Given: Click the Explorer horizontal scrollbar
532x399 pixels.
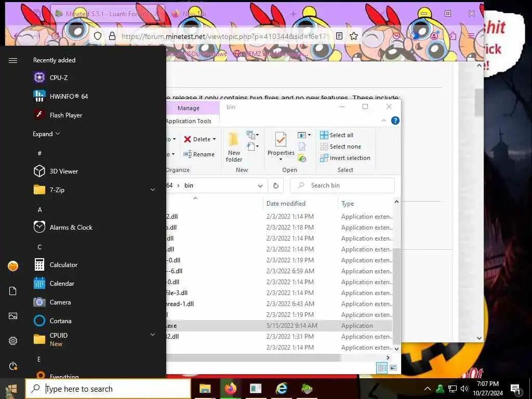Looking at the screenshot, I should coord(253,357).
